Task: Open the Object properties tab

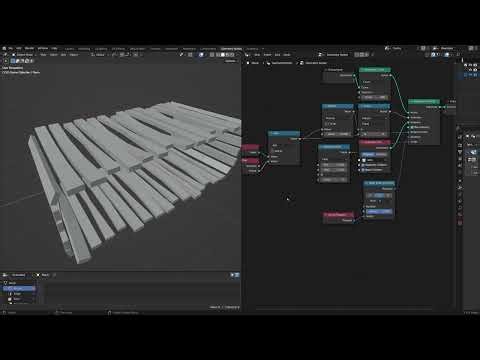Action: [460, 180]
